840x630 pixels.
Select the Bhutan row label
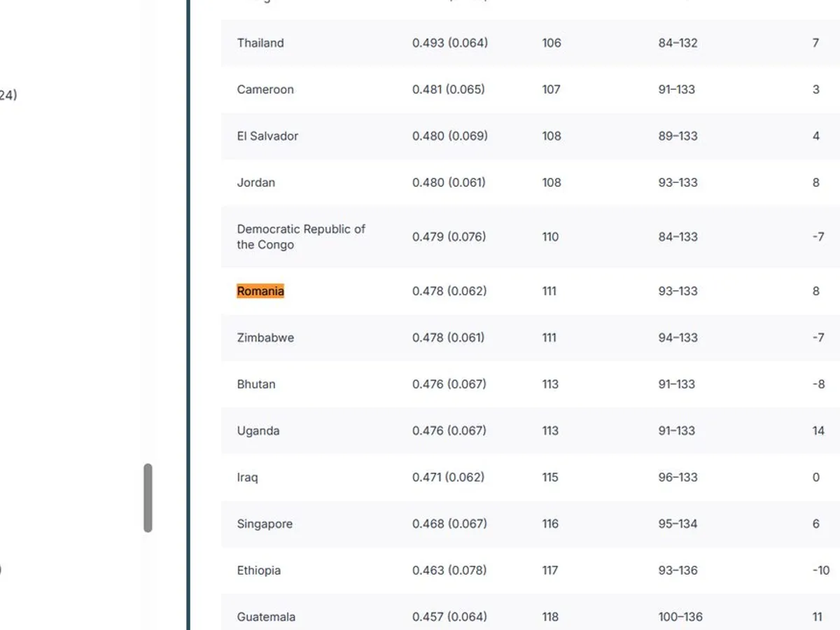point(256,384)
